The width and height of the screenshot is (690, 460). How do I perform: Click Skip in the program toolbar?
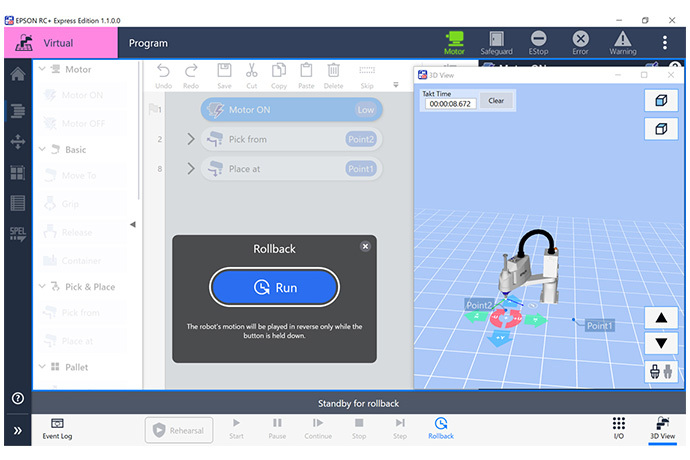point(367,76)
